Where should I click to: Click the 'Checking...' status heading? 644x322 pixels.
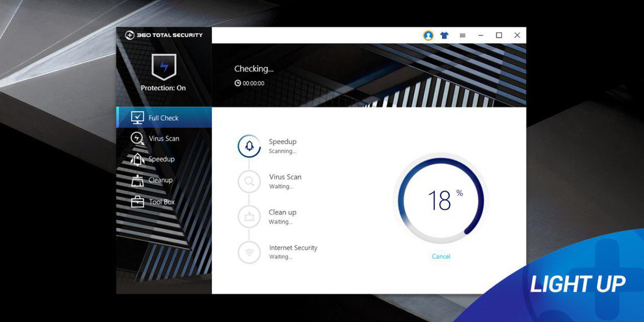point(254,69)
